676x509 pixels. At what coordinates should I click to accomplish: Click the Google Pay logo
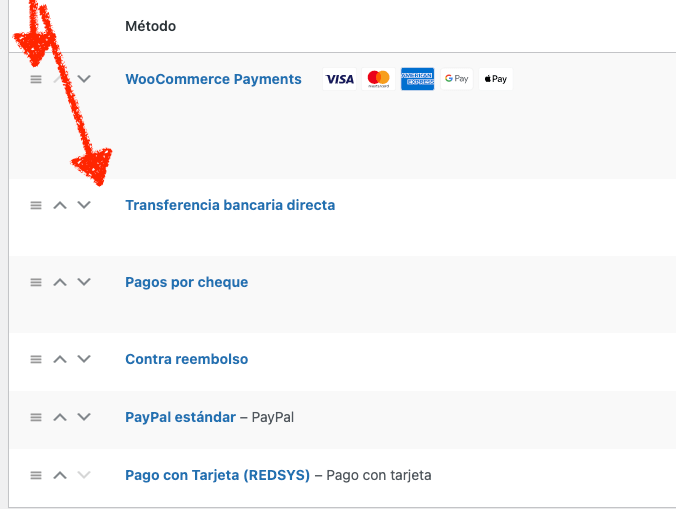click(x=457, y=79)
